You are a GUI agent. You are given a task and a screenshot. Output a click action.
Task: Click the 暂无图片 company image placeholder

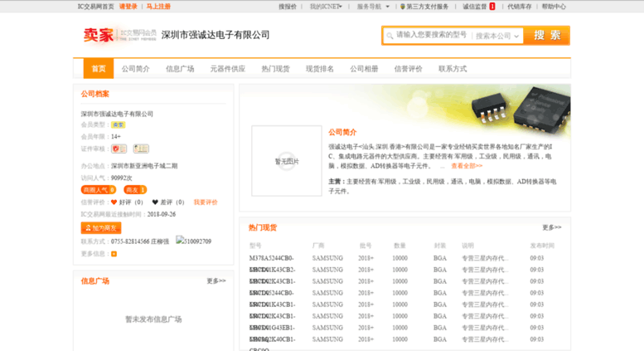pyautogui.click(x=287, y=161)
